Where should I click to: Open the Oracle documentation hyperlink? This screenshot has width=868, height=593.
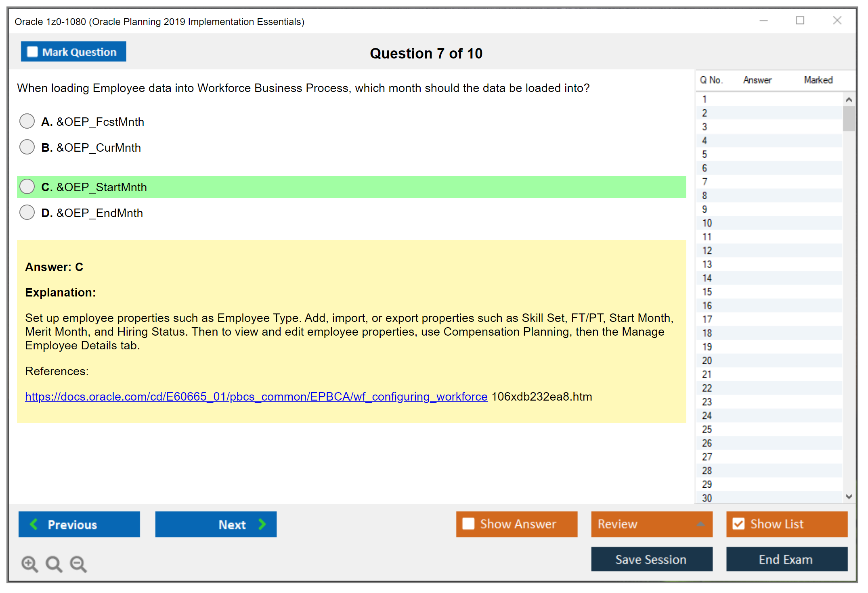(x=256, y=397)
